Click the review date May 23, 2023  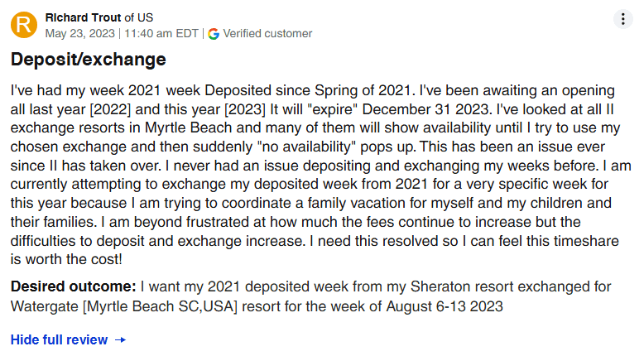80,34
